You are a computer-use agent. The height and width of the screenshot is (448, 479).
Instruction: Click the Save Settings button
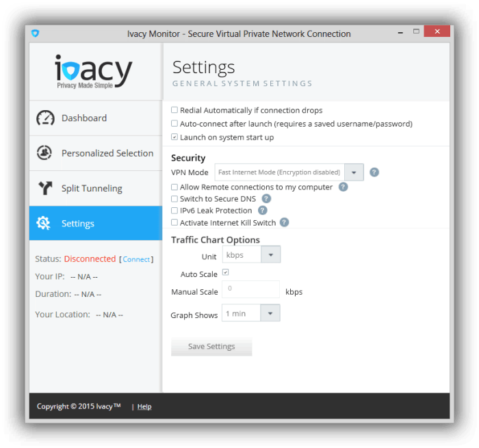coord(211,347)
